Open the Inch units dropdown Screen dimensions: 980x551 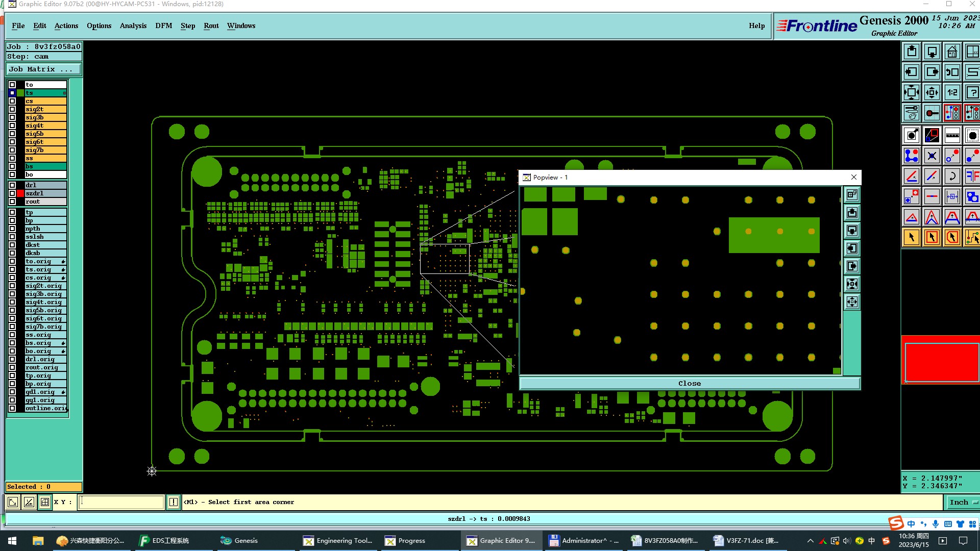point(963,502)
